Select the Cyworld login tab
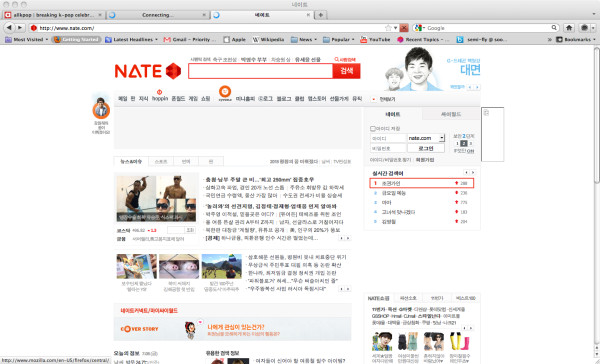The image size is (600, 364). (451, 114)
